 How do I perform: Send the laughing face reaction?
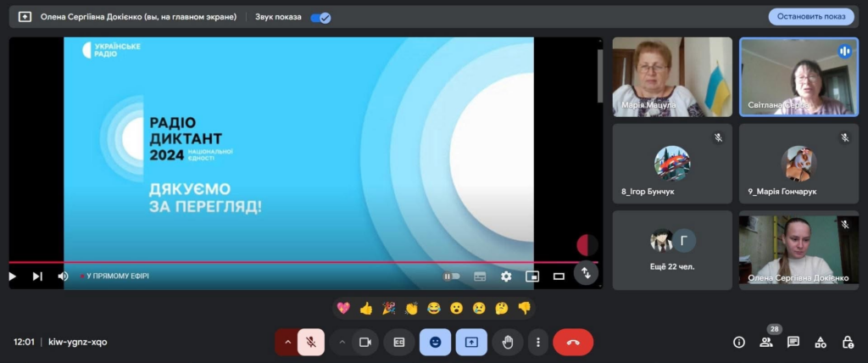point(434,308)
